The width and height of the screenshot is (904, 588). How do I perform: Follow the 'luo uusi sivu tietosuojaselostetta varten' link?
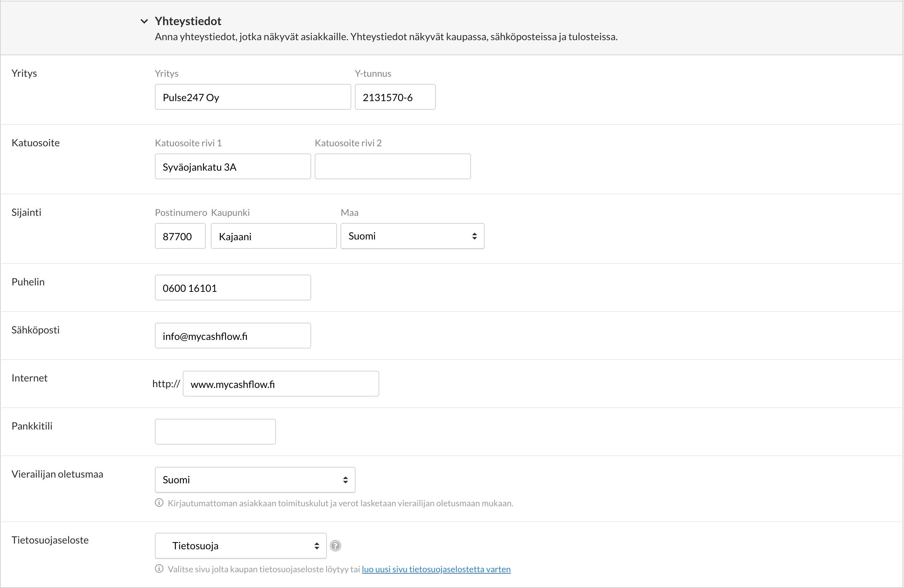coord(436,569)
